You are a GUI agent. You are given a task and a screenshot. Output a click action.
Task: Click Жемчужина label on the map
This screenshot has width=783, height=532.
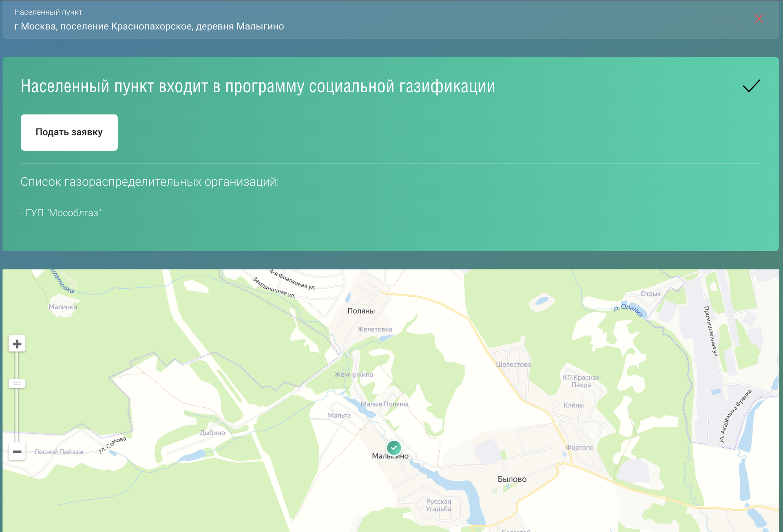[x=354, y=375]
